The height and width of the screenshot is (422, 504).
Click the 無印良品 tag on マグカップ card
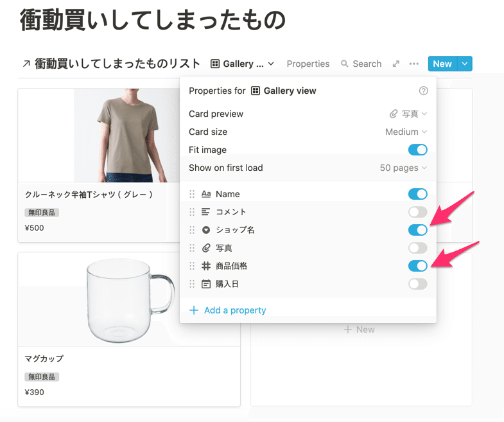[x=42, y=376]
